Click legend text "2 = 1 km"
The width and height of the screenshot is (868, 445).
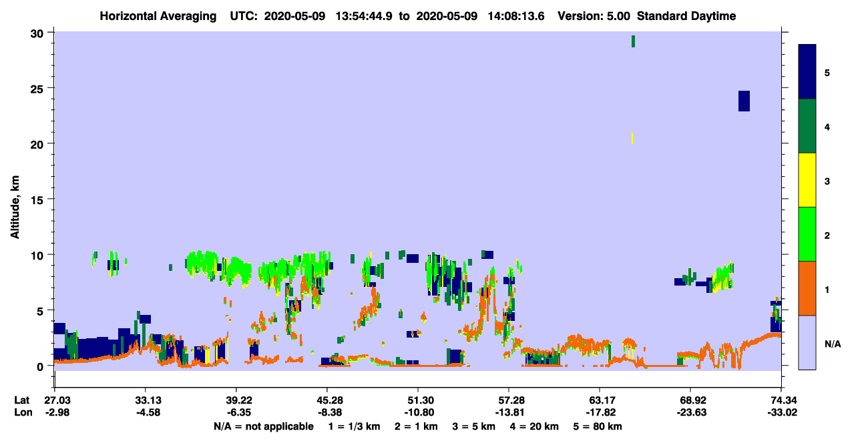tap(416, 426)
